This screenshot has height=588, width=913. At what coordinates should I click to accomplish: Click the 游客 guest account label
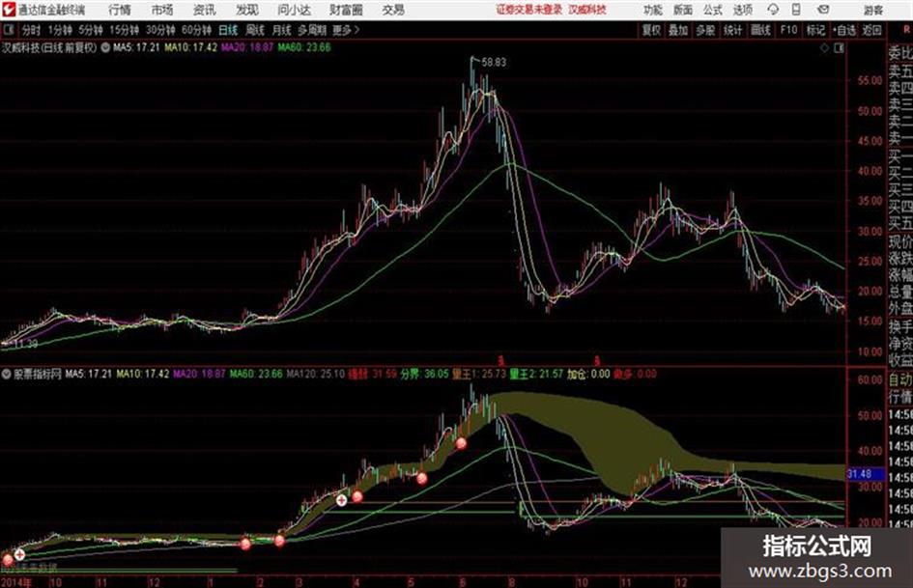click(873, 10)
